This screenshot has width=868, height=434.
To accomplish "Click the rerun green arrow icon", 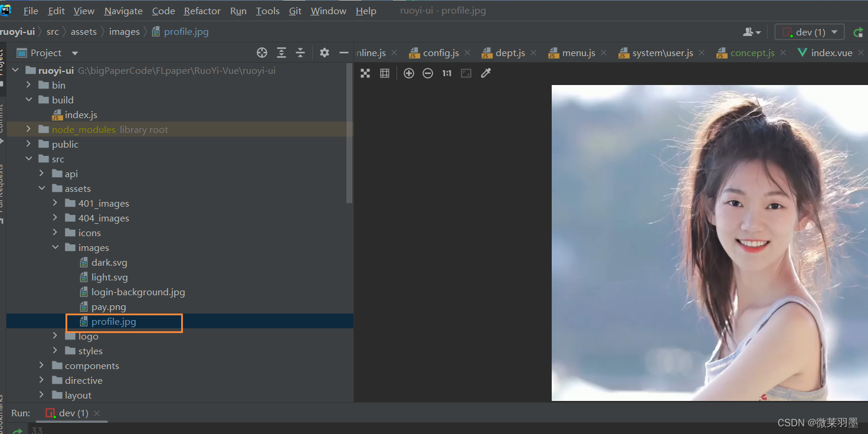I will (858, 32).
